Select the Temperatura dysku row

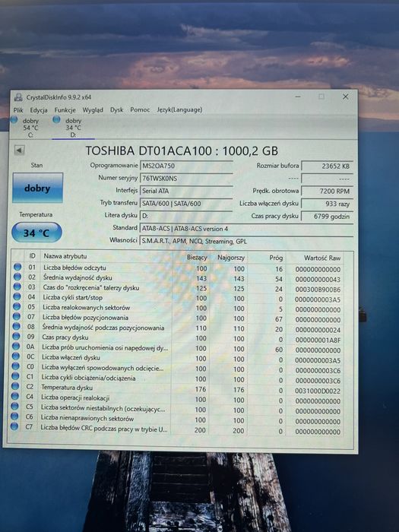pos(176,389)
